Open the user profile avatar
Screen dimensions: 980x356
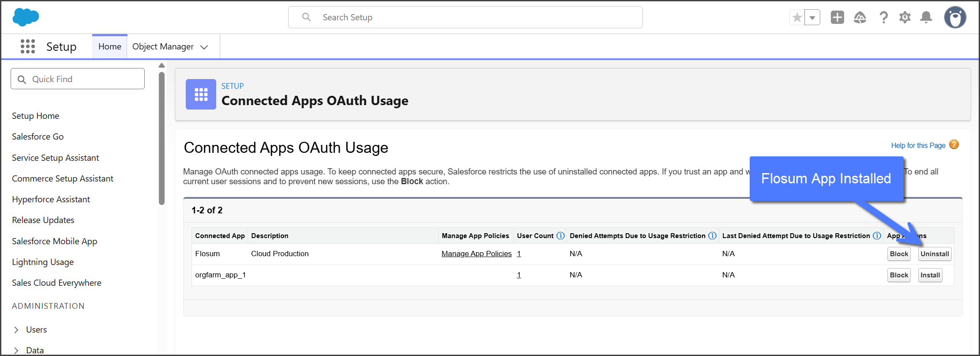[x=955, y=18]
